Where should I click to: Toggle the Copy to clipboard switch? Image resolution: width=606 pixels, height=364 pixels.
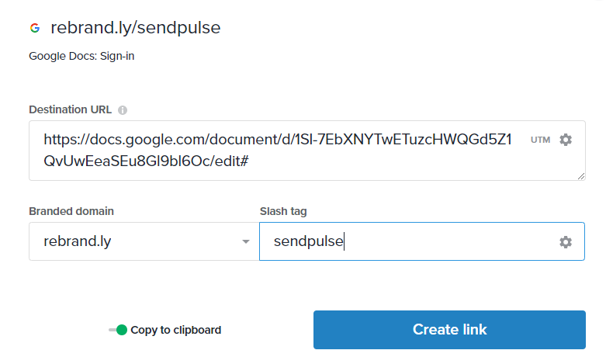pos(118,330)
